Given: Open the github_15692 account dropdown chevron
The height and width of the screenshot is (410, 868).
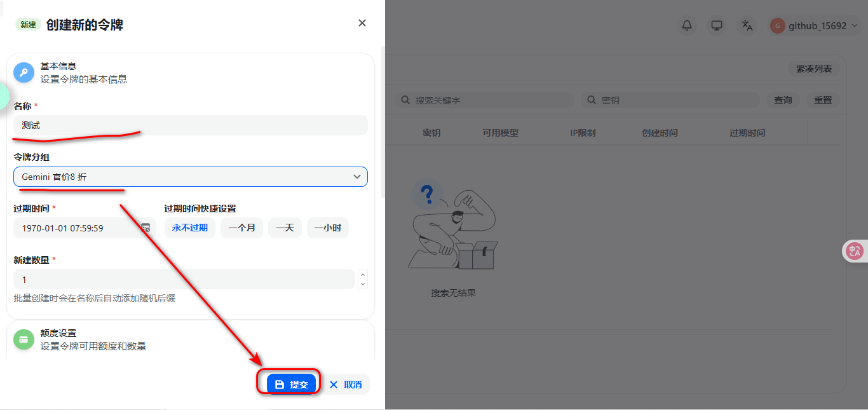Looking at the screenshot, I should [855, 26].
